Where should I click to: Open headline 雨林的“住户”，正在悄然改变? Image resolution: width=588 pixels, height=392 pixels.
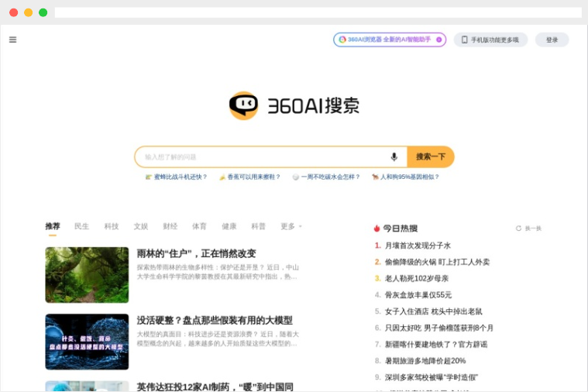(x=196, y=253)
